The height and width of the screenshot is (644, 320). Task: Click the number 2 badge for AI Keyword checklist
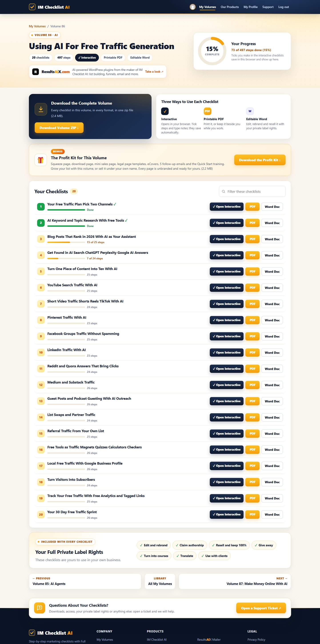click(x=41, y=223)
